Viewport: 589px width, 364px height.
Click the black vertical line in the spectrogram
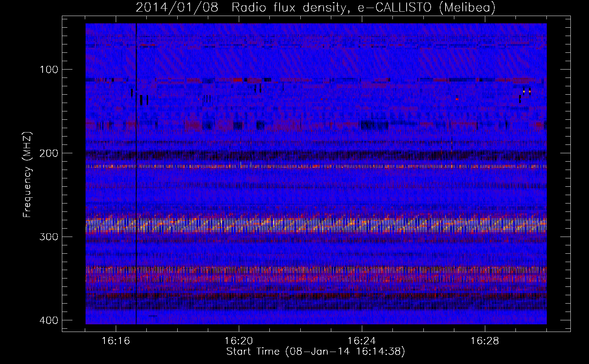click(136, 174)
